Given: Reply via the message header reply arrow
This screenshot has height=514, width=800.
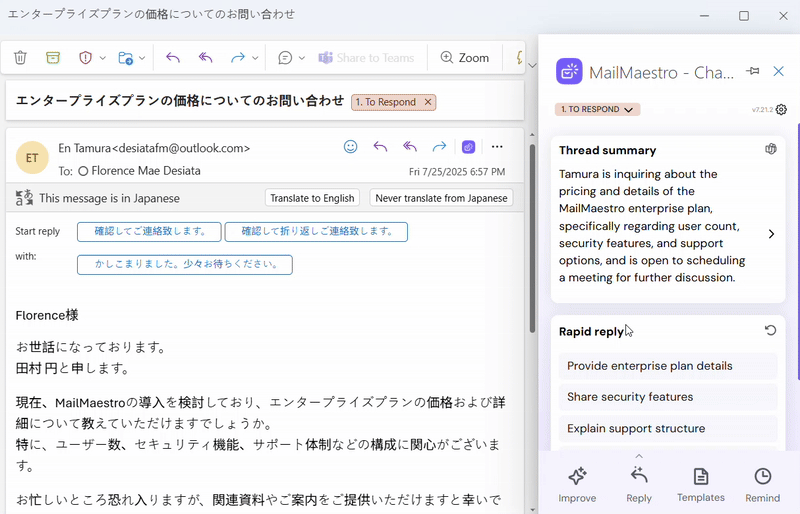Looking at the screenshot, I should pos(380,147).
